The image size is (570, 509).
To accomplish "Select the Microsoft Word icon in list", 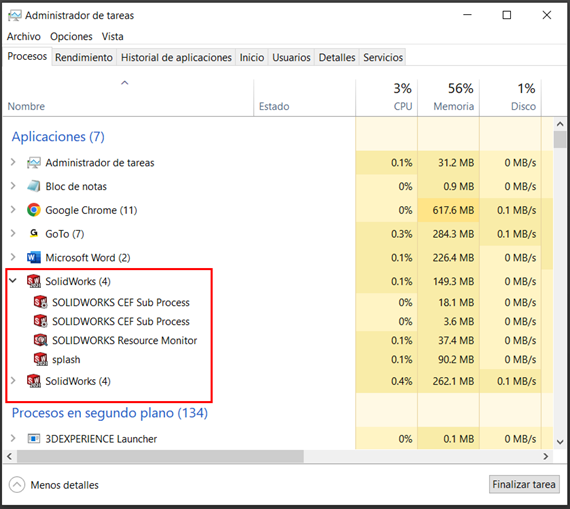I will point(33,257).
